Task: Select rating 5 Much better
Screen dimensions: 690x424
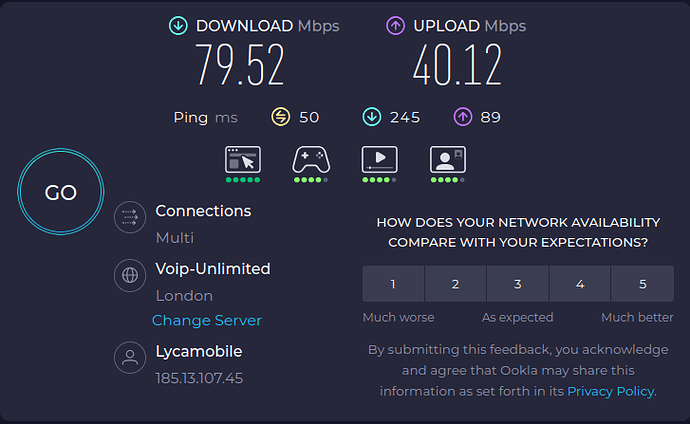Action: [x=642, y=284]
